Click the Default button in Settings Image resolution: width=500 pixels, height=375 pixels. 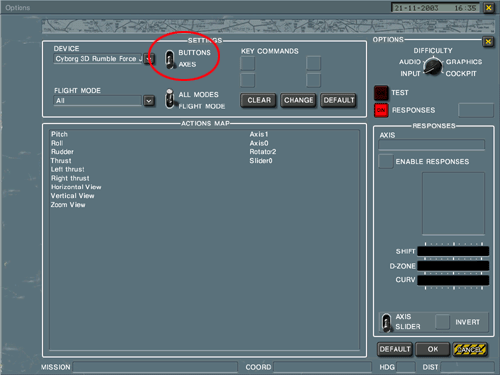click(339, 100)
